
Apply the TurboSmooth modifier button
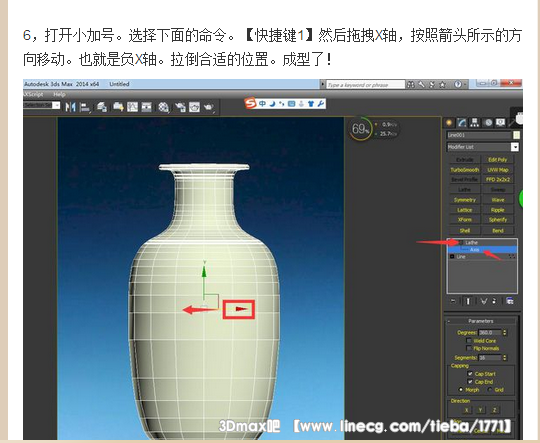tap(464, 170)
